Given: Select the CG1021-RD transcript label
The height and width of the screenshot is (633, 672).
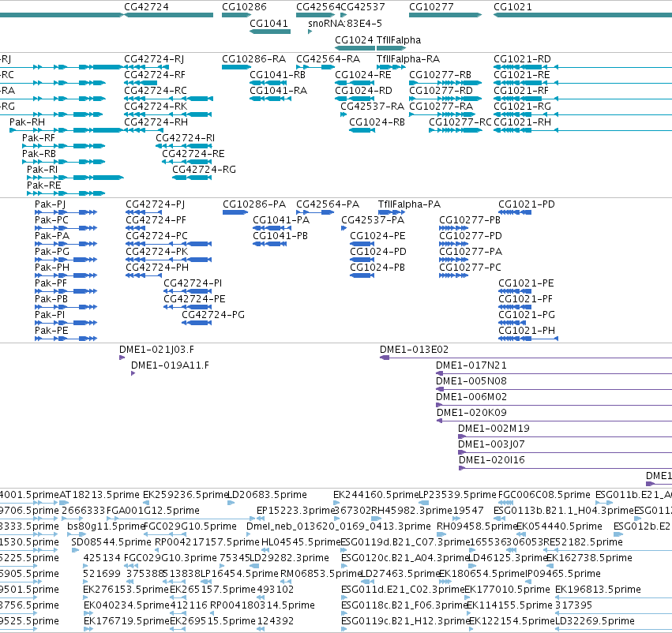Looking at the screenshot, I should tap(522, 58).
